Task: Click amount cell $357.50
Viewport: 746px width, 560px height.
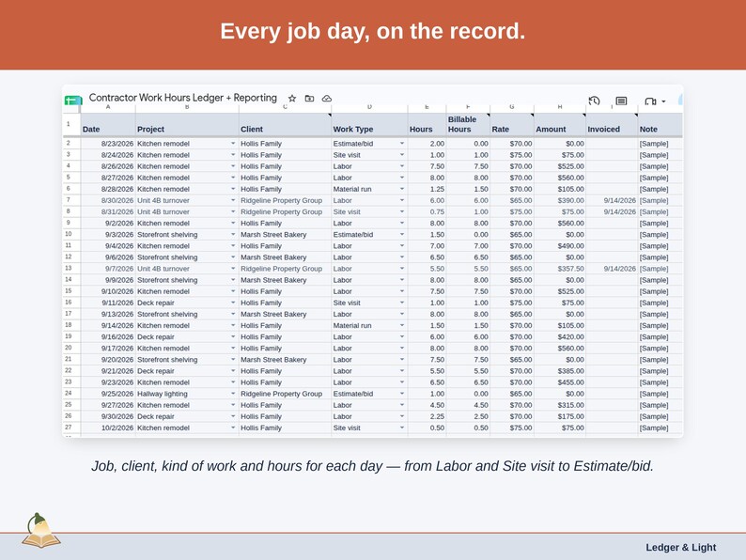Action: (560, 269)
